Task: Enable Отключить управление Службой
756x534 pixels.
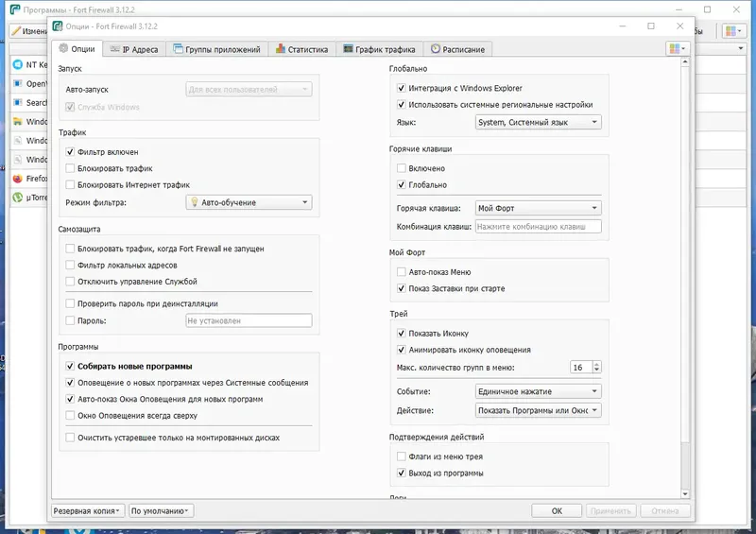Action: click(x=70, y=282)
